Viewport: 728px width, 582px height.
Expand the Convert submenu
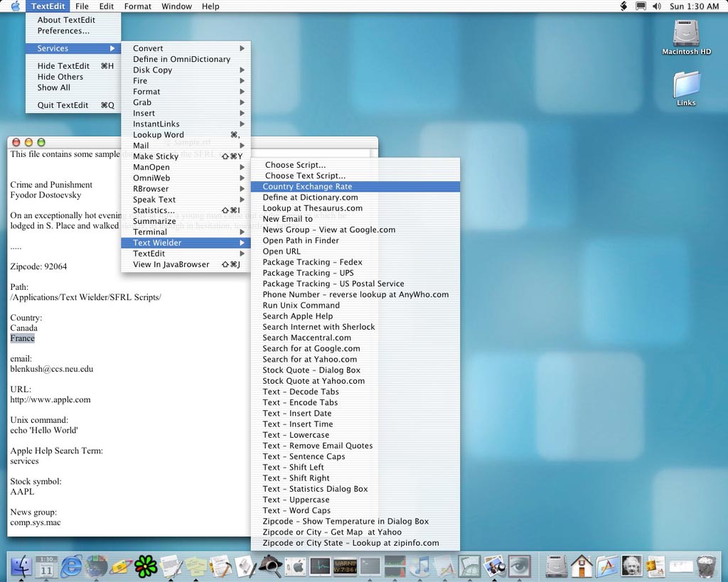click(186, 48)
